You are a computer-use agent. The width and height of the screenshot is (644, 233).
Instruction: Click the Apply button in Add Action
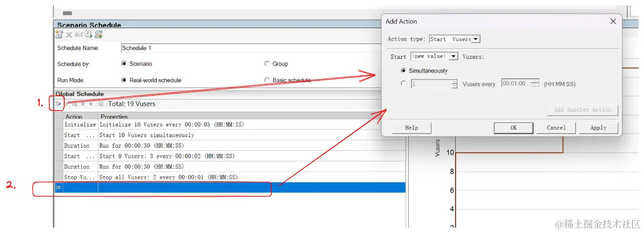tap(599, 128)
